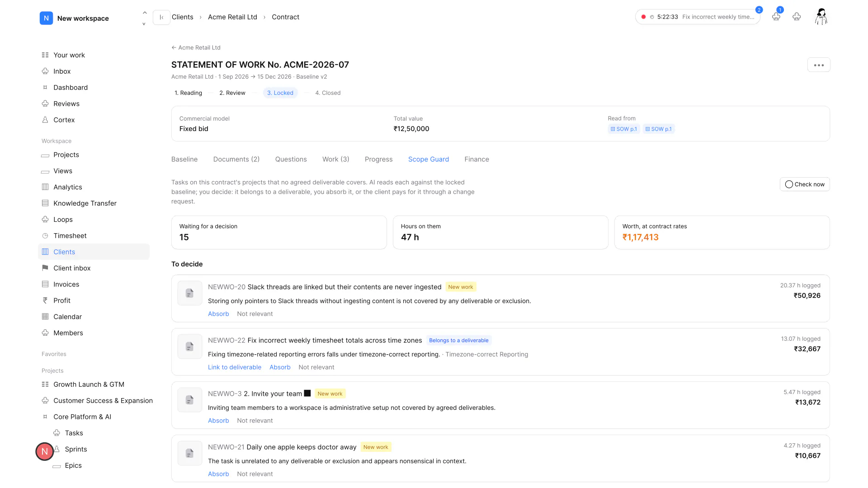Open the Documents (2) tab
Image resolution: width=868 pixels, height=488 pixels.
pyautogui.click(x=236, y=160)
